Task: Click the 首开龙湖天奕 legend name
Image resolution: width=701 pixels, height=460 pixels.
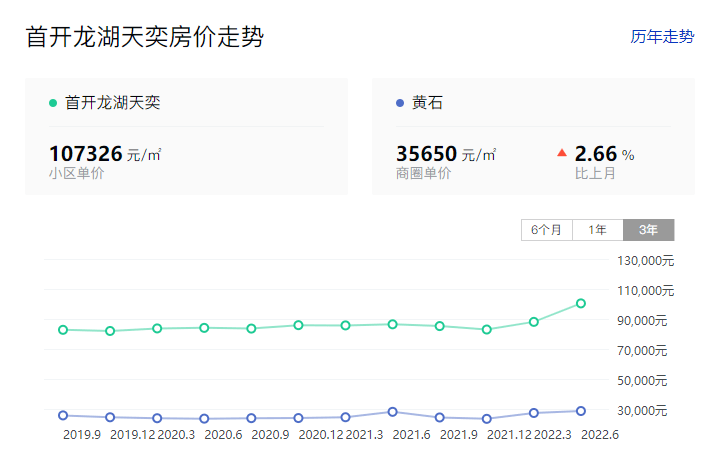Action: coord(113,103)
